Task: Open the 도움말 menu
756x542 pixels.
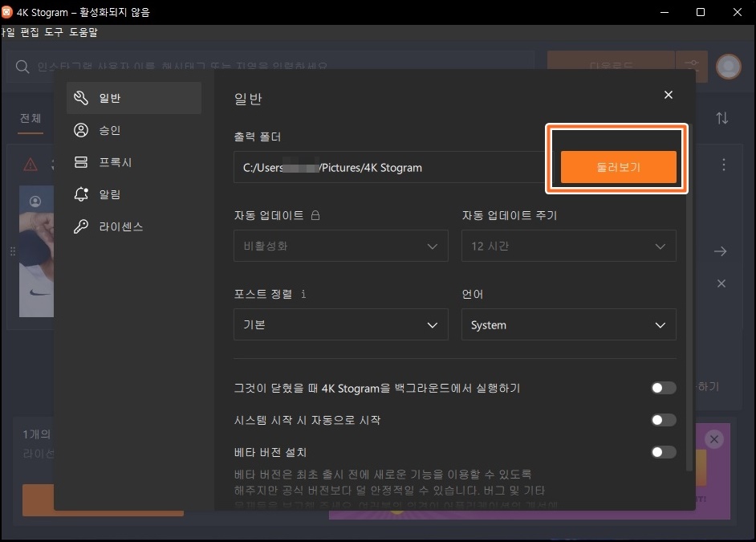Action: point(83,32)
